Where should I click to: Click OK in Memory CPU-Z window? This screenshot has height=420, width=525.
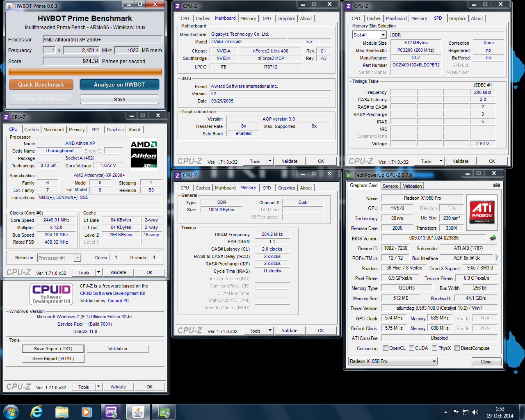(321, 331)
